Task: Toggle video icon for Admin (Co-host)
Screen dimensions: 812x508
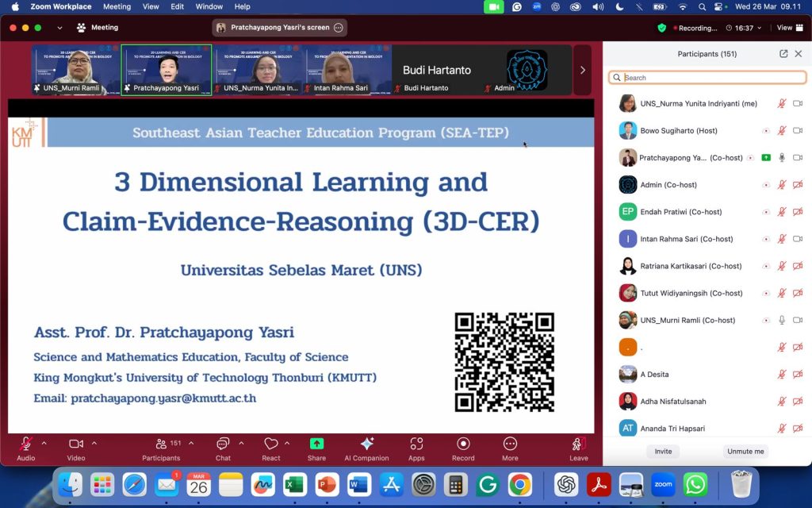Action: (798, 184)
